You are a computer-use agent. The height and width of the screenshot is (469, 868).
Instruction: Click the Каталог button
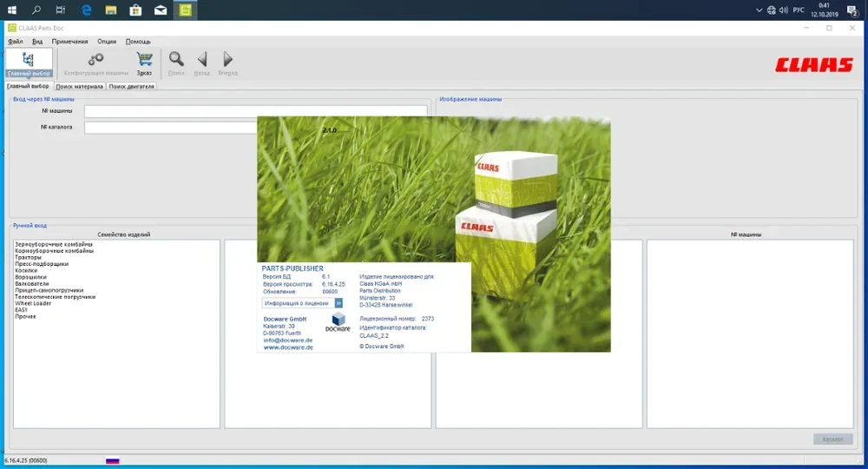pyautogui.click(x=833, y=439)
